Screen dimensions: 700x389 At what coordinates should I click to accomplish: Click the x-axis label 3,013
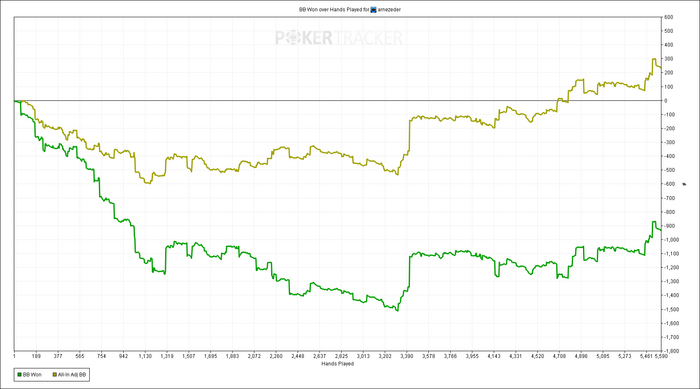coord(363,356)
